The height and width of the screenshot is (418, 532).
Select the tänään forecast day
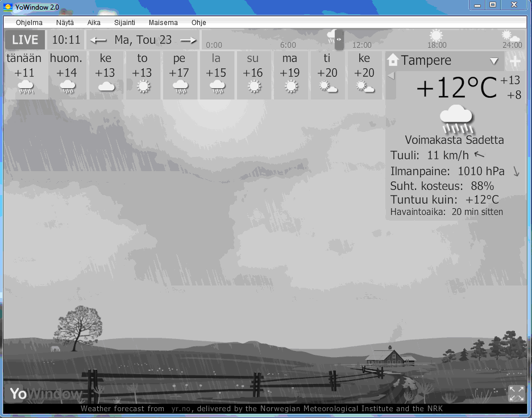click(x=26, y=76)
